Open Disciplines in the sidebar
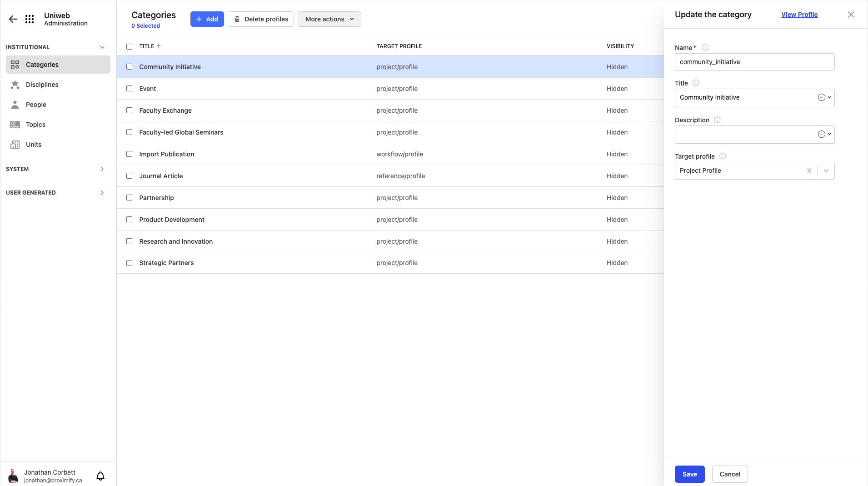868x486 pixels. [42, 85]
